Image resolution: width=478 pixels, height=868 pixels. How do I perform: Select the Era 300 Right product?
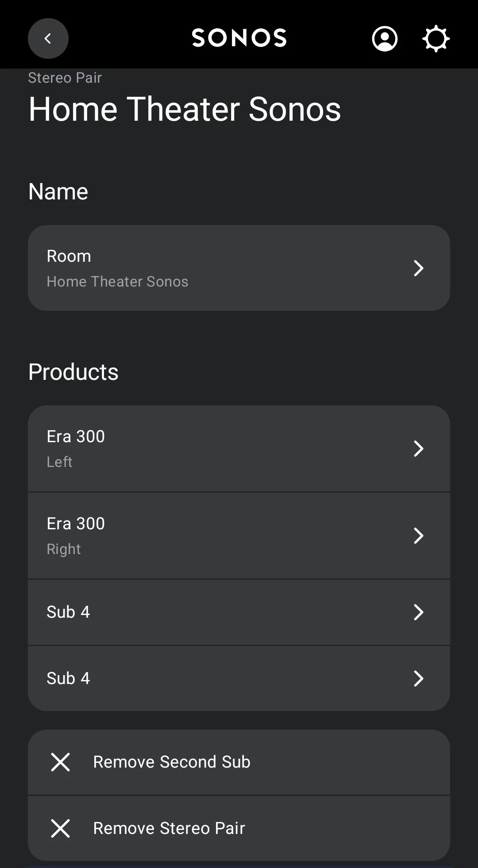[x=76, y=535]
